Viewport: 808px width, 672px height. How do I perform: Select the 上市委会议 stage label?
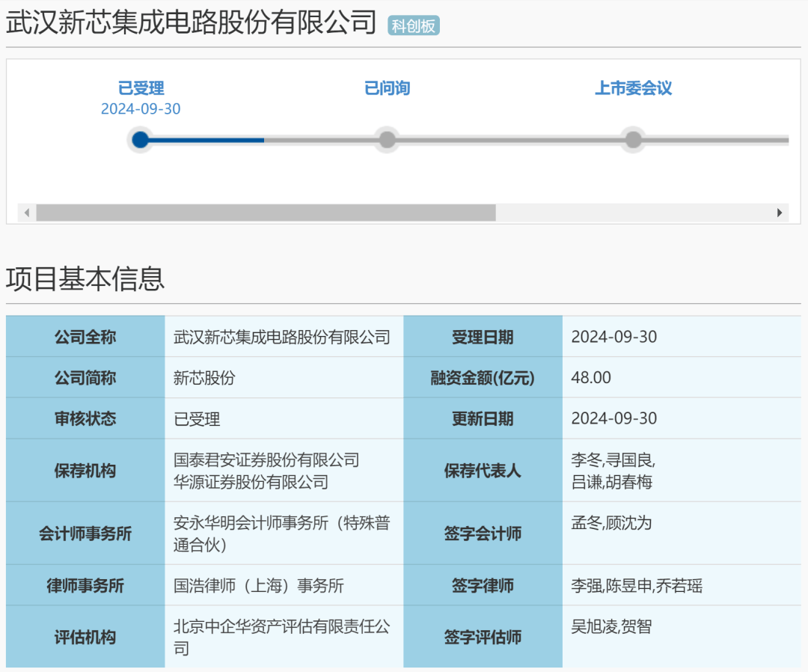[x=634, y=88]
